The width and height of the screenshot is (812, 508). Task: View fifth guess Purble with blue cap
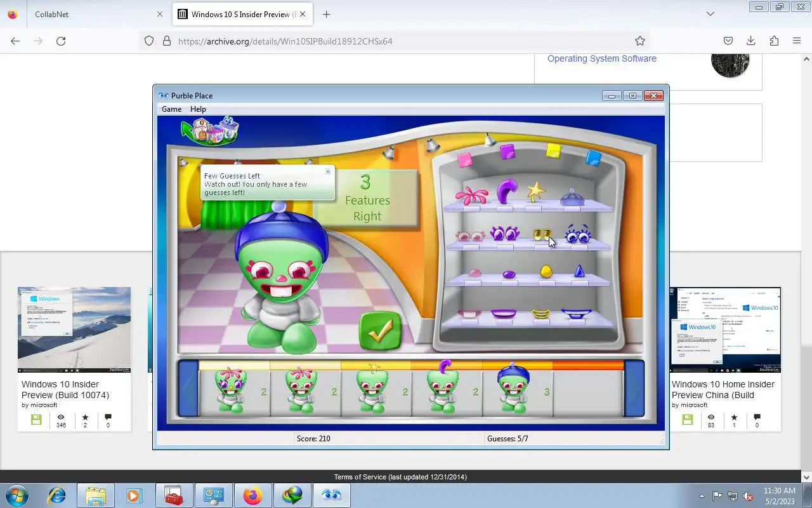513,388
